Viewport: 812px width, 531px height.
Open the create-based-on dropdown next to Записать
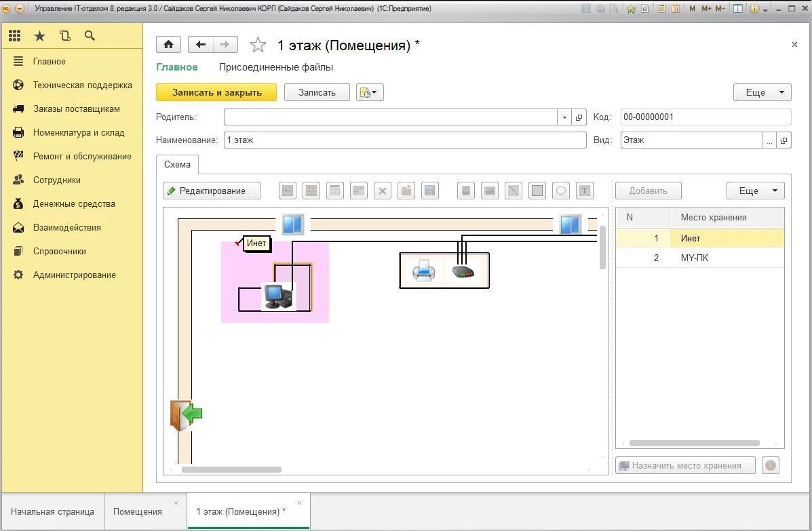point(370,93)
